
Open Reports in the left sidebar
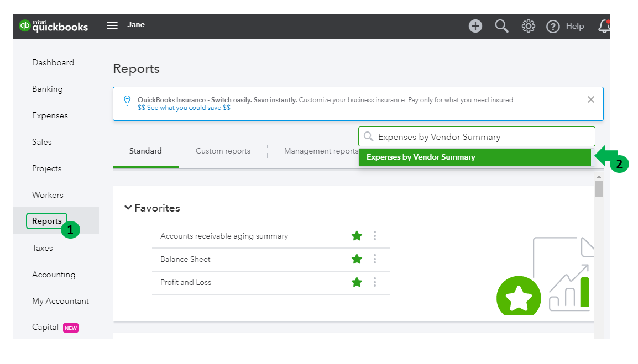pos(47,221)
